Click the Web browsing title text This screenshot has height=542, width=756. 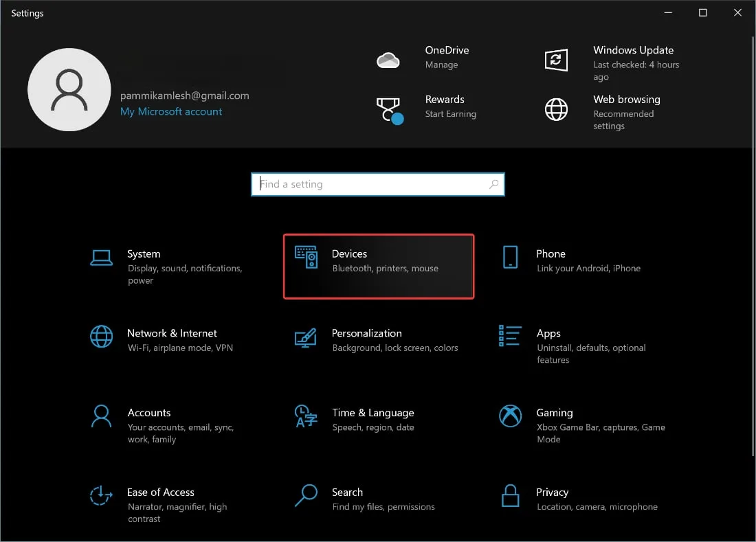627,100
